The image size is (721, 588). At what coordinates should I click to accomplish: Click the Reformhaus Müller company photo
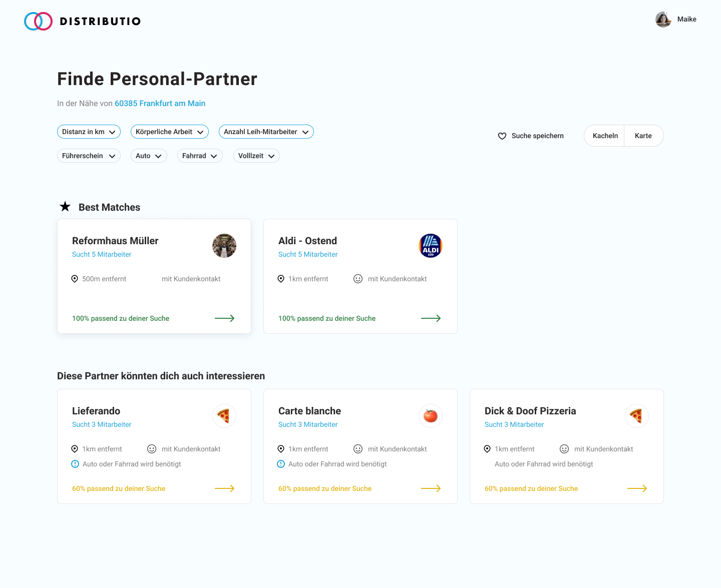[224, 246]
